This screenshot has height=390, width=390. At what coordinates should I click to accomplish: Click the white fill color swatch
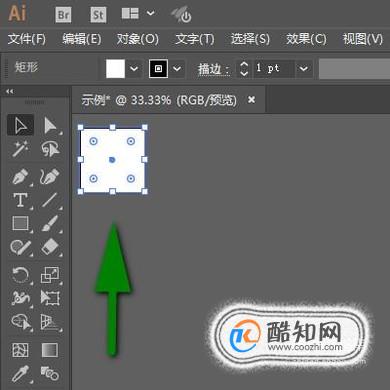pos(115,69)
